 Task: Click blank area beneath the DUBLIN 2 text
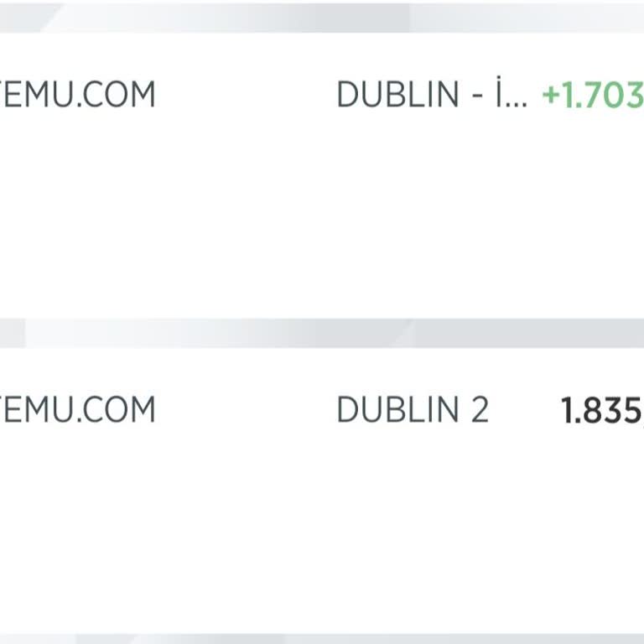pyautogui.click(x=412, y=520)
